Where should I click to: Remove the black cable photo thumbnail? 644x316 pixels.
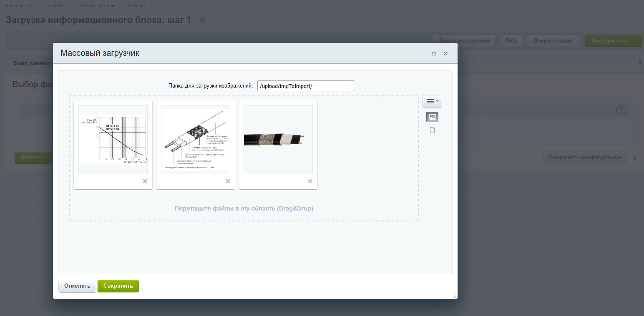310,181
